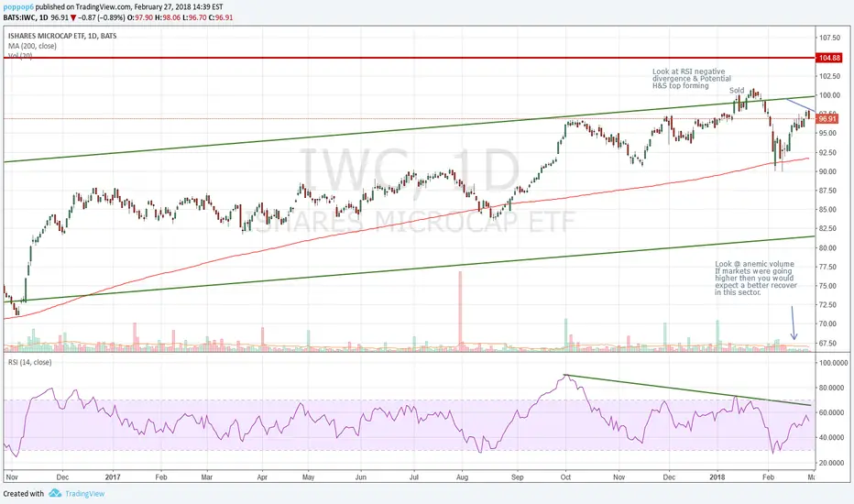Click the 87.50 price axis label
Screen dimensions: 854x504
829,191
